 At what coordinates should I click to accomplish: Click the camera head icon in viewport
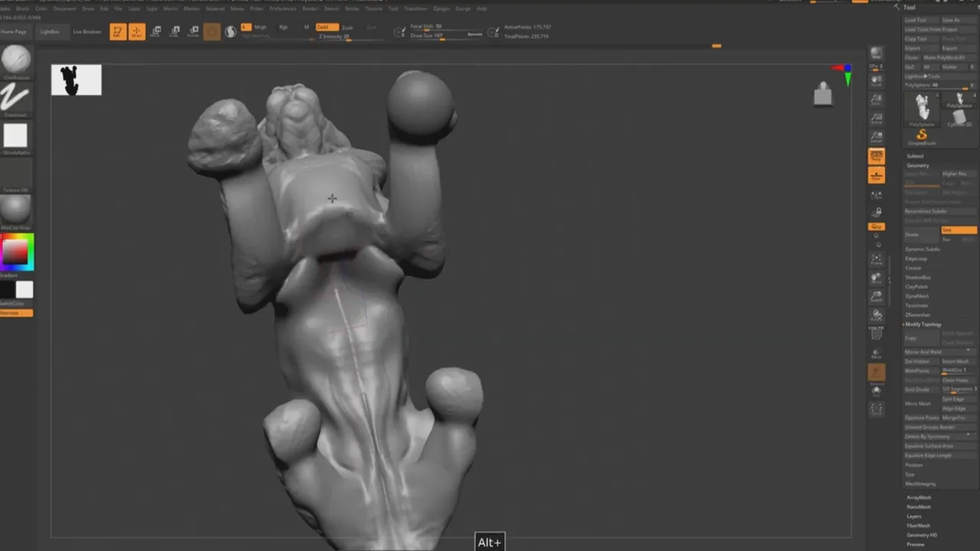(823, 93)
